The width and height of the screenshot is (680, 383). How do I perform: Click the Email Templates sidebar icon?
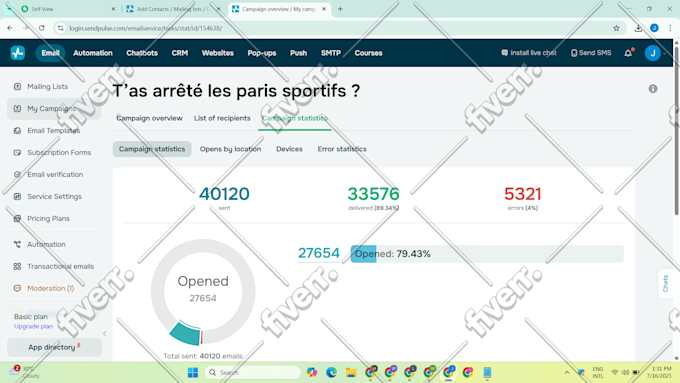point(17,131)
